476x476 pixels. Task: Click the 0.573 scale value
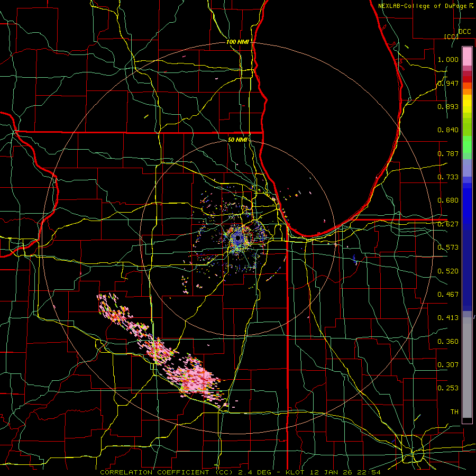point(448,248)
